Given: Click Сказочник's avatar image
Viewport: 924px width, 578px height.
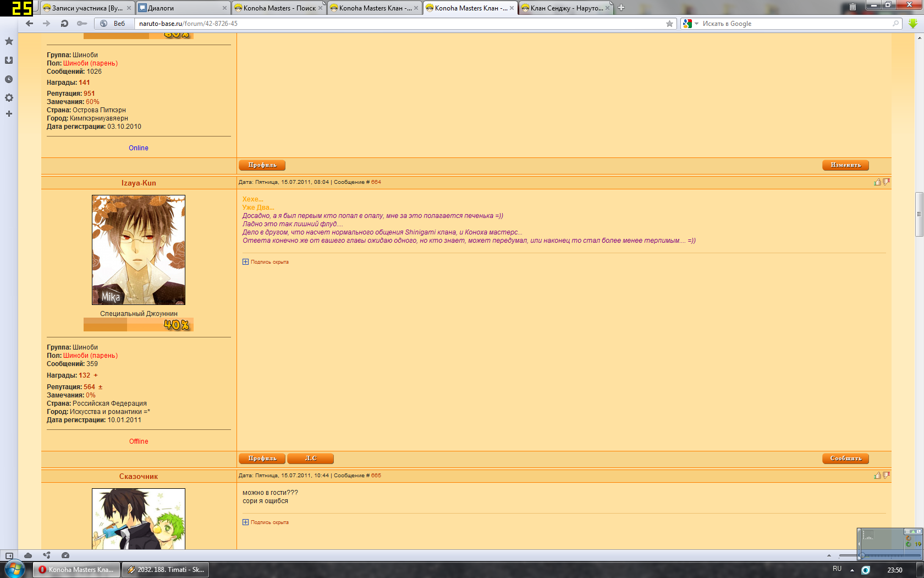Looking at the screenshot, I should point(139,519).
